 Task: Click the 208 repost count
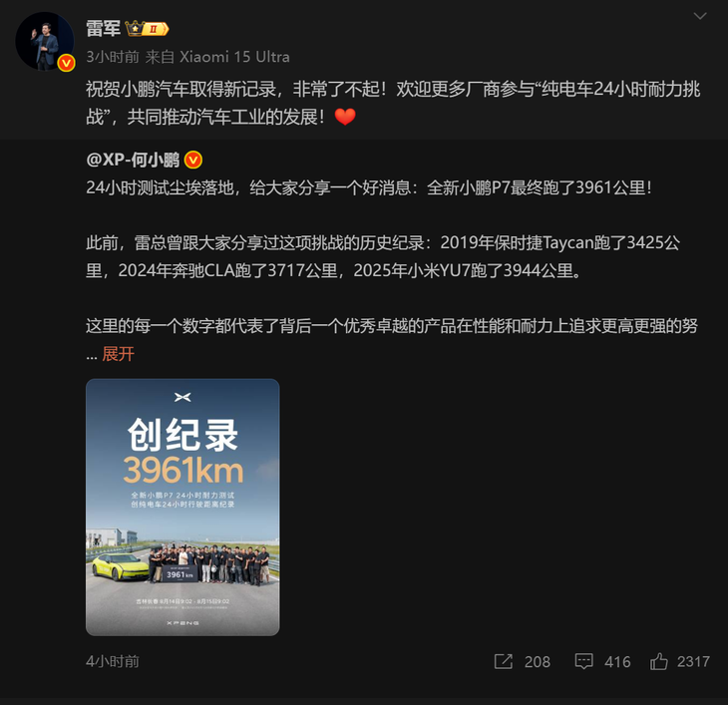tap(538, 661)
